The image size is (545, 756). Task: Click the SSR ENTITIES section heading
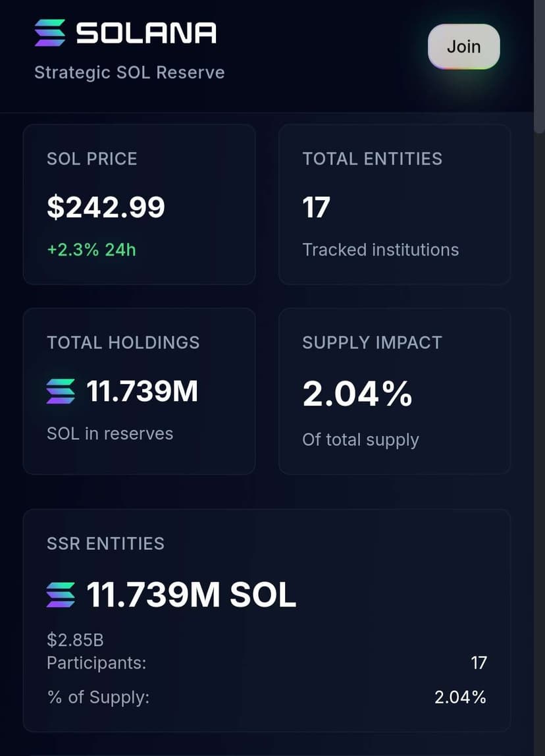pos(105,543)
